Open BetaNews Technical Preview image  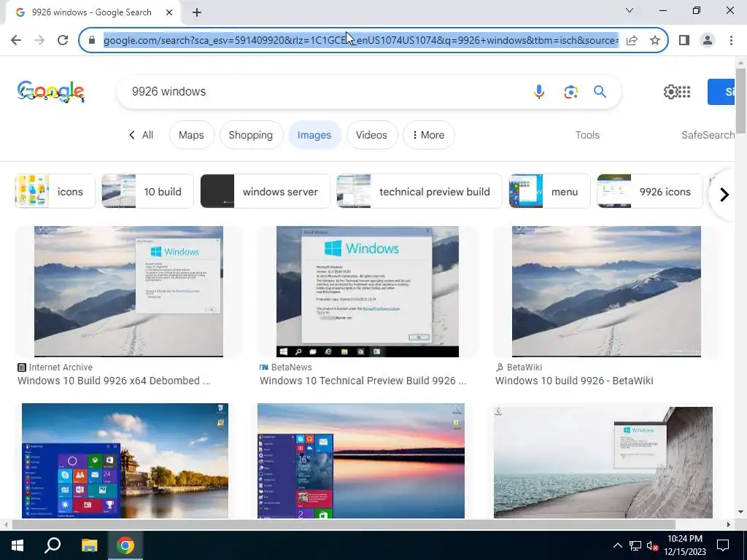point(368,292)
